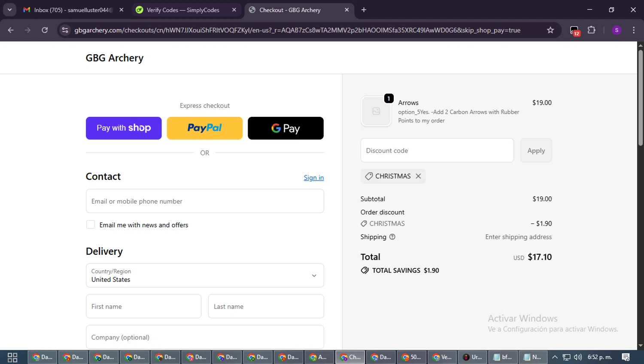The height and width of the screenshot is (364, 644).
Task: Open the notification center icon
Action: pos(626,357)
